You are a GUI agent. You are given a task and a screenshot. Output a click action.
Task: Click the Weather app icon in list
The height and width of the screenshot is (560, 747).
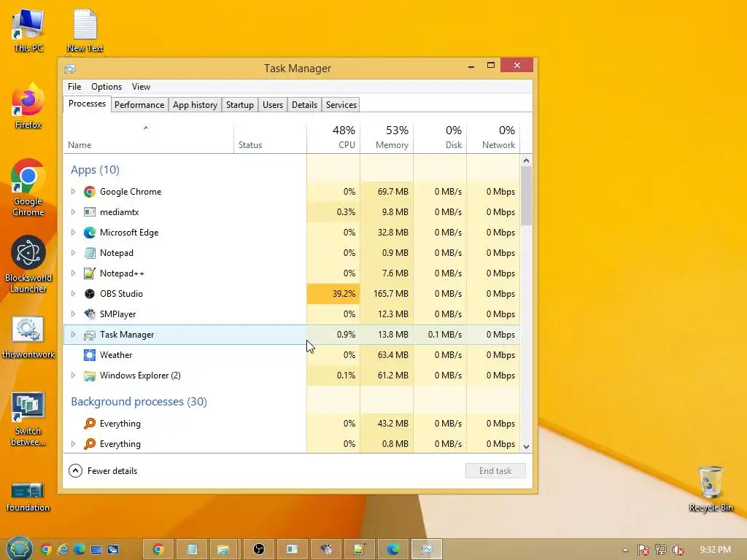tap(89, 355)
